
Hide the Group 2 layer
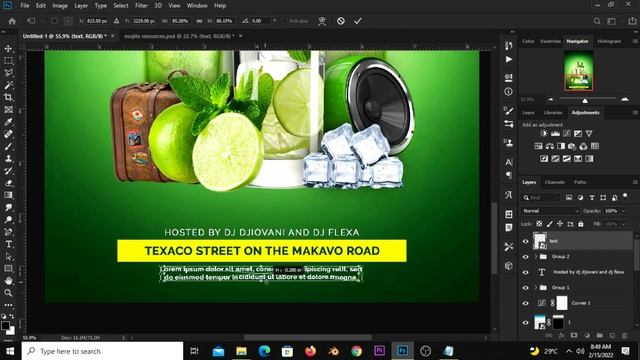pos(526,257)
